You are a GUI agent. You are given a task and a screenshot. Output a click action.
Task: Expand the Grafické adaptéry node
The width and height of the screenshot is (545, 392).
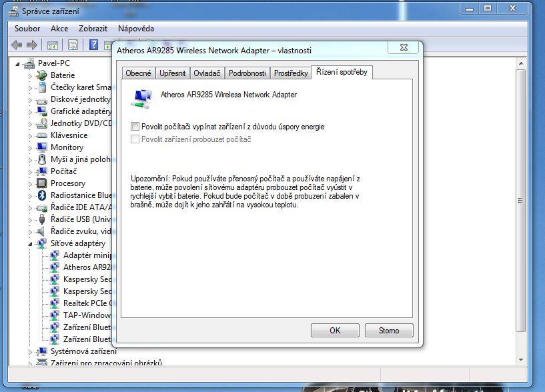tap(30, 112)
